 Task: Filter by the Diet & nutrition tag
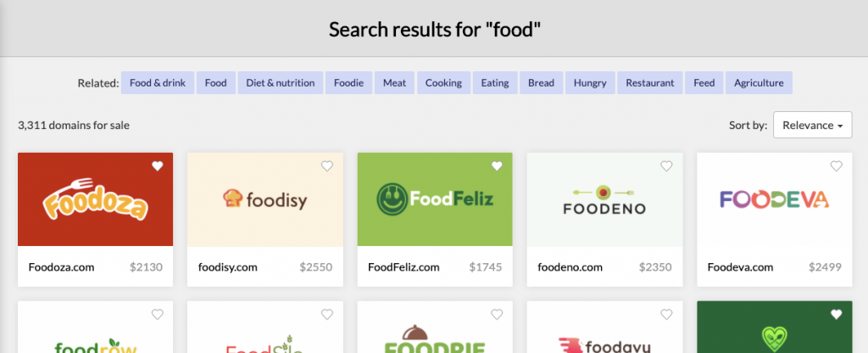tap(280, 82)
